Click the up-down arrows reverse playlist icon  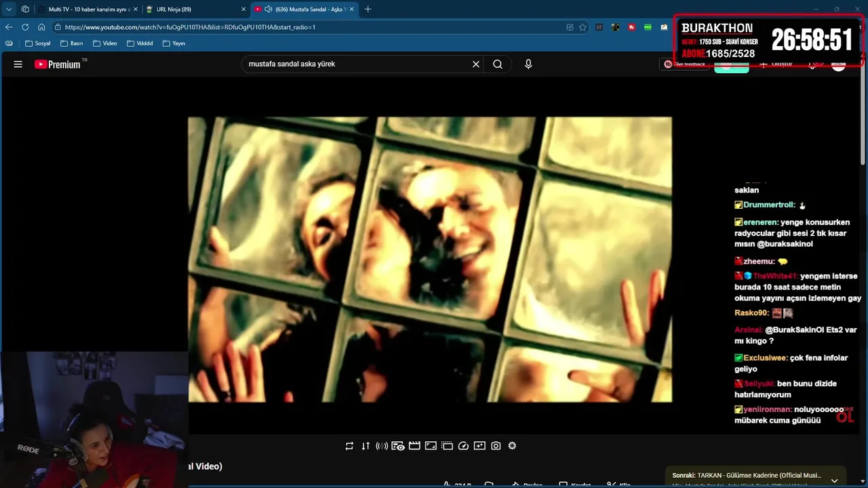(x=366, y=446)
